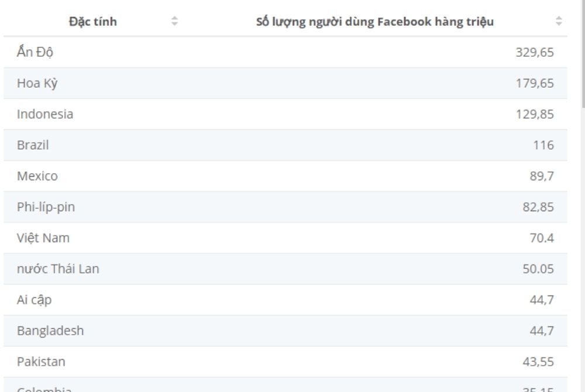The width and height of the screenshot is (585, 392).
Task: Click the Pakistan row label
Action: [x=41, y=362]
